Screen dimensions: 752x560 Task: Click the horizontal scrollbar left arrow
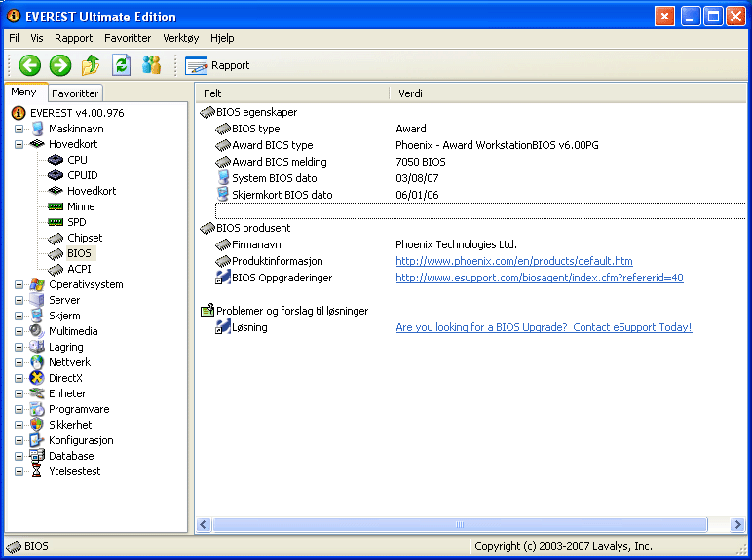pyautogui.click(x=204, y=525)
